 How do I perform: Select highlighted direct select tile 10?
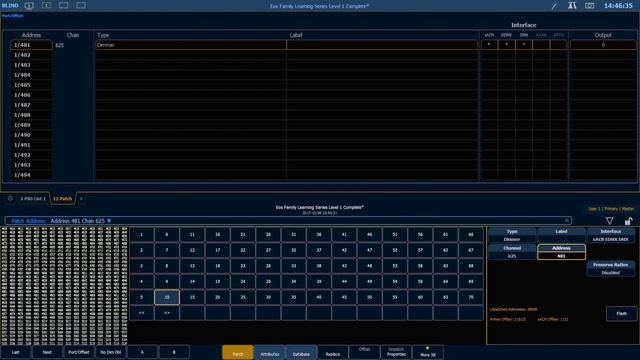[167, 298]
